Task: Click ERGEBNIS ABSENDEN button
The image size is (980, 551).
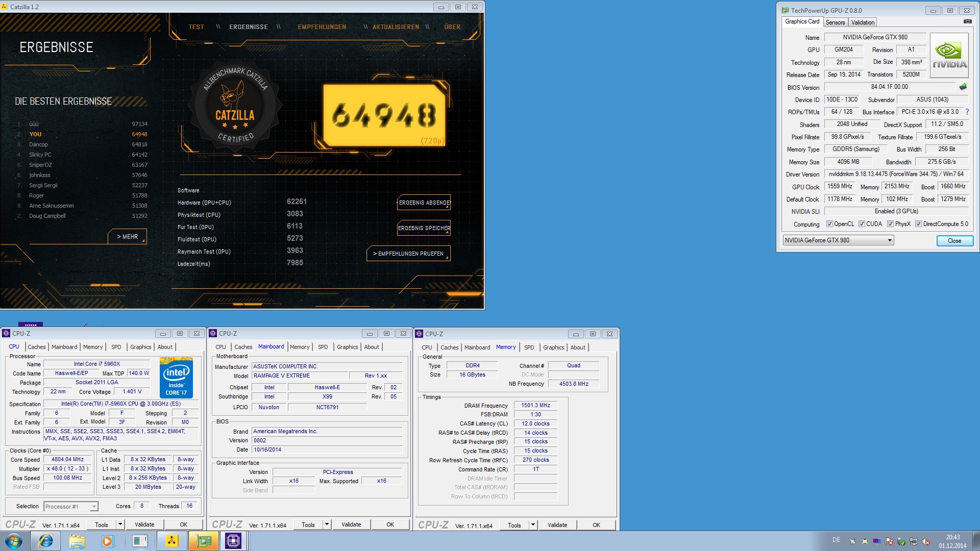Action: coord(424,203)
